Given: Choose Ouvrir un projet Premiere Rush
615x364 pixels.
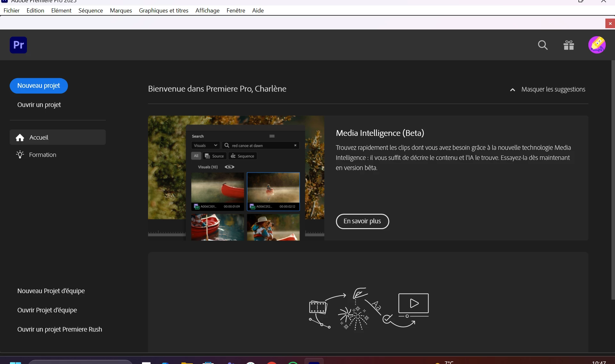Looking at the screenshot, I should [x=60, y=329].
